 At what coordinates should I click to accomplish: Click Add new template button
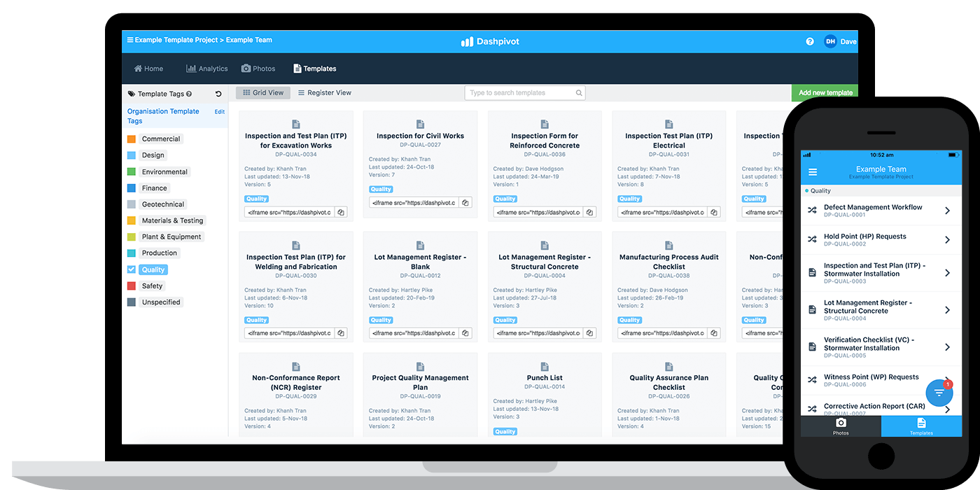(825, 92)
